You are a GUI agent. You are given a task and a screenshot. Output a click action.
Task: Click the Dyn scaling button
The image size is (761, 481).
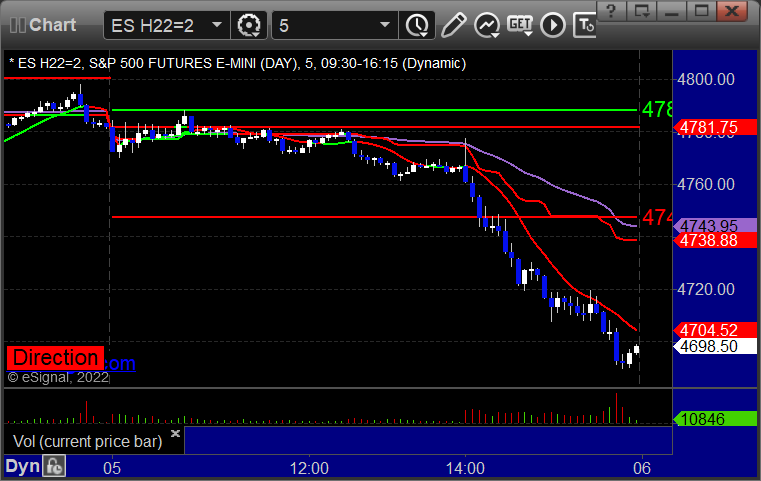tap(23, 466)
